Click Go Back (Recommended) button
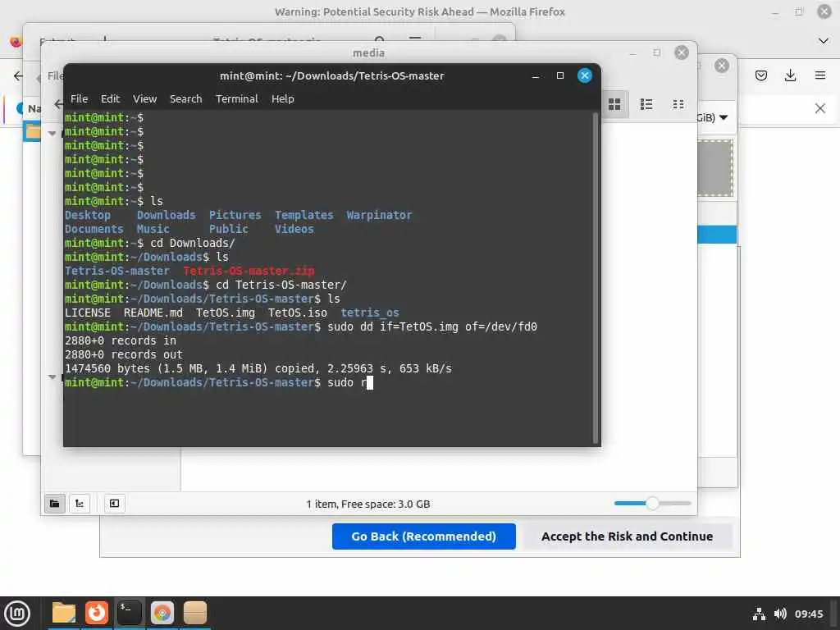Viewport: 840px width, 630px height. click(x=424, y=536)
